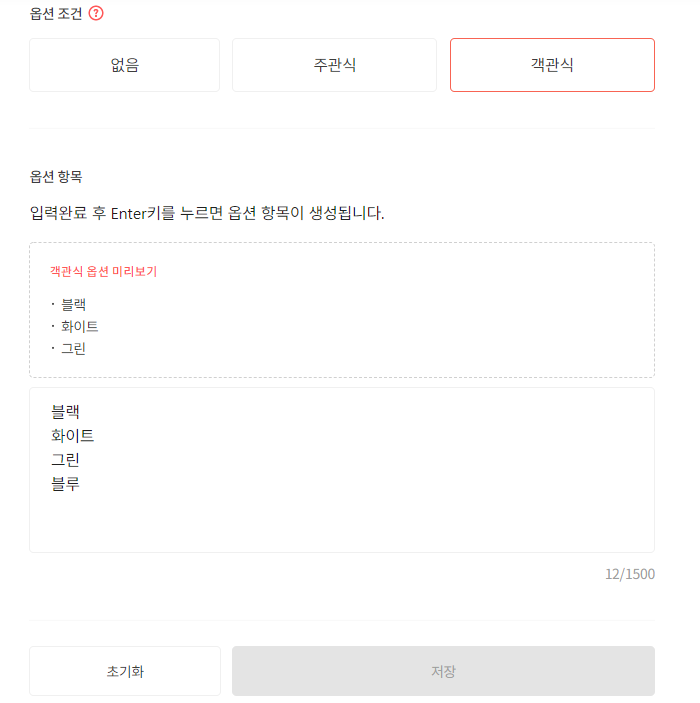Click the Enter key instruction text
Image resolution: width=700 pixels, height=703 pixels.
tap(207, 213)
